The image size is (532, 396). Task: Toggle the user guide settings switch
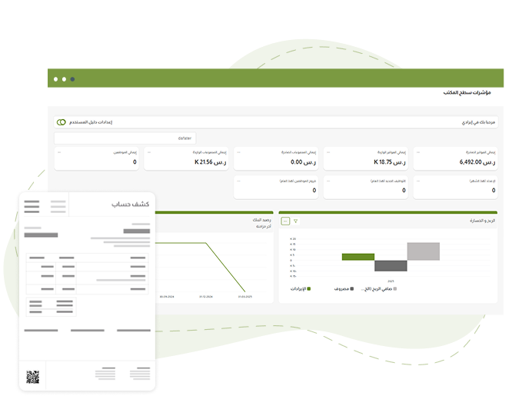[x=61, y=122]
